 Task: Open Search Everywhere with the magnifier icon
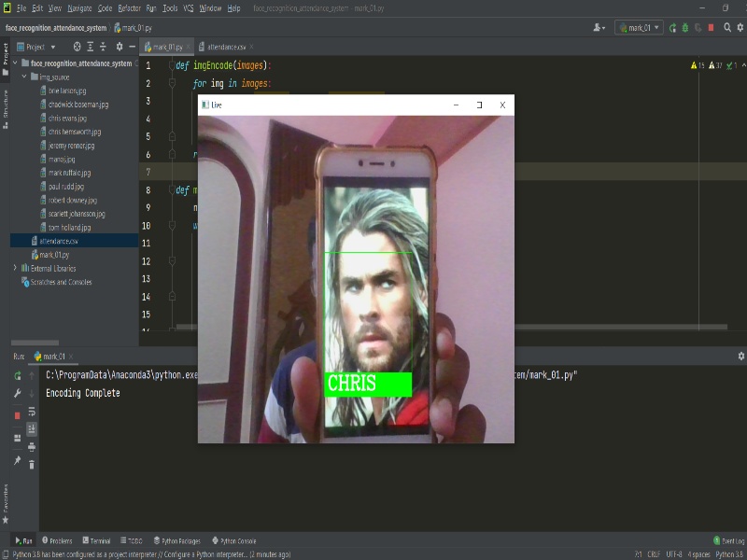click(x=728, y=27)
